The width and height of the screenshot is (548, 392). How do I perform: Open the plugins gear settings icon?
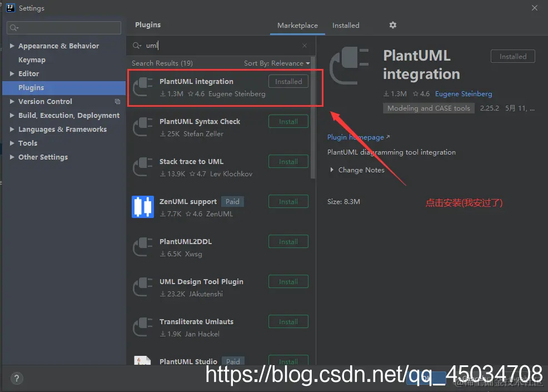tap(393, 25)
